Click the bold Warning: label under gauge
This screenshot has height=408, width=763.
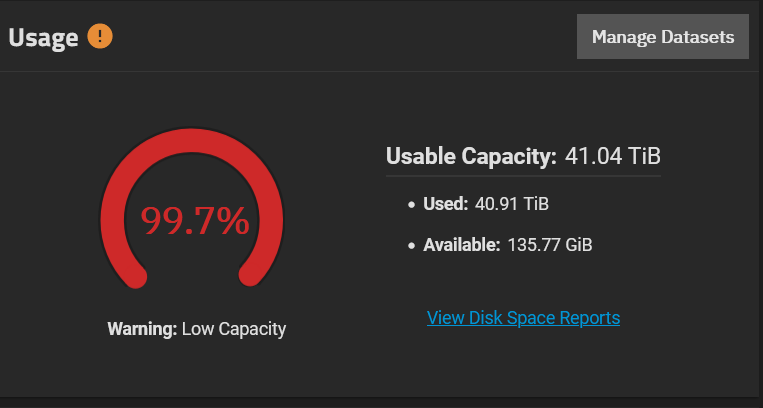coord(142,329)
